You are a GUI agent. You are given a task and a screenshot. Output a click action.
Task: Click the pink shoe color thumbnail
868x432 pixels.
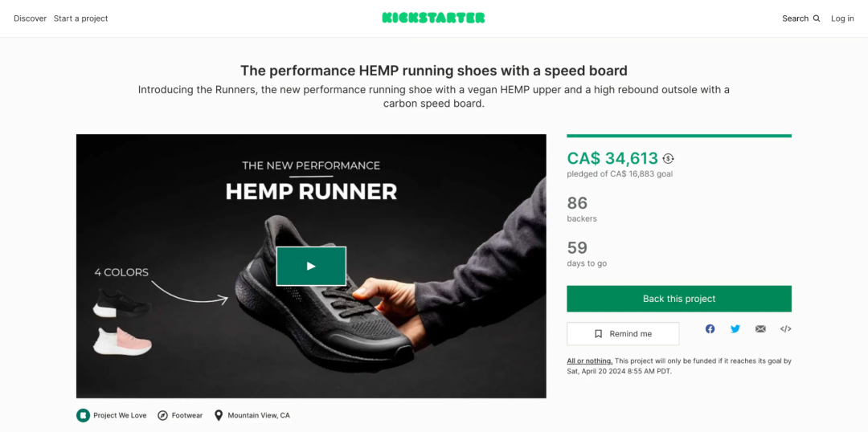[x=124, y=340]
